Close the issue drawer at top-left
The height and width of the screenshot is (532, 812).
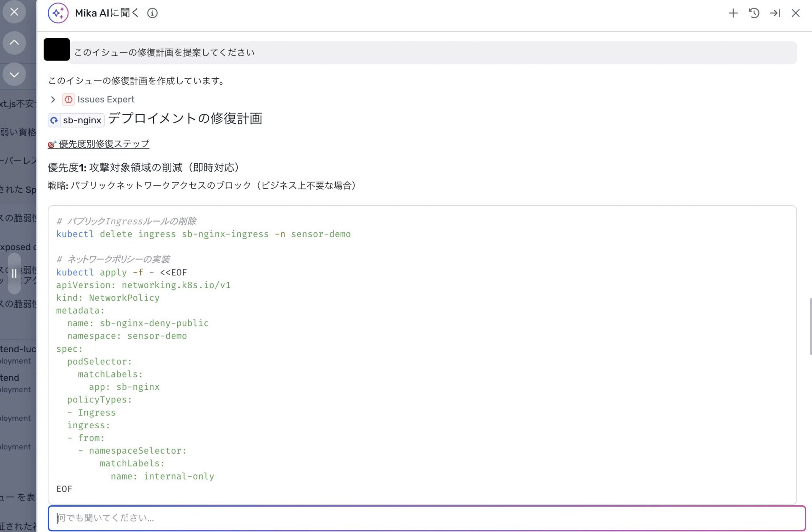14,12
